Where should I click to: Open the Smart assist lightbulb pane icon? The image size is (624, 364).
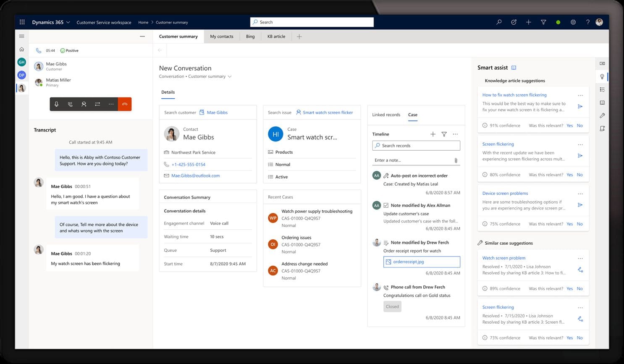602,76
